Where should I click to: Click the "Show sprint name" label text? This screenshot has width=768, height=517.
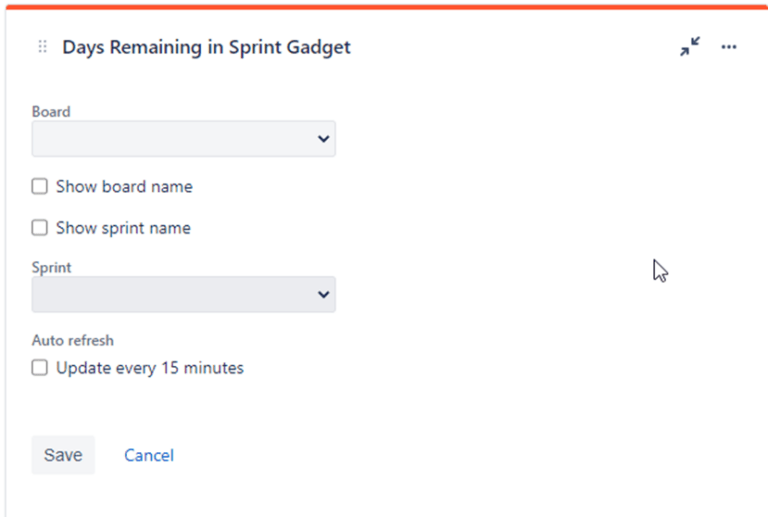[x=123, y=227]
